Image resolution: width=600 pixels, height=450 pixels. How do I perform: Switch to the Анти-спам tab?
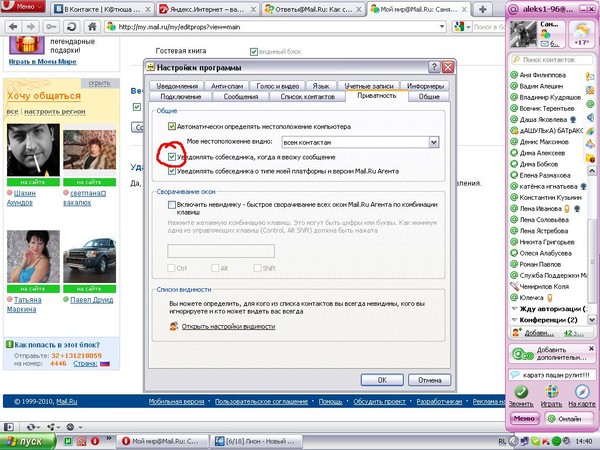[227, 86]
